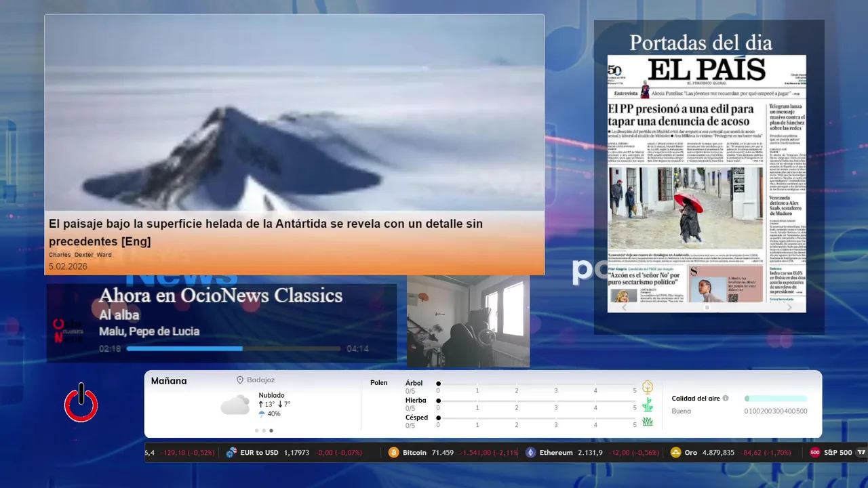Screen dimensions: 868x488
Task: Click Oro price 4.879,835
Action: click(x=718, y=453)
